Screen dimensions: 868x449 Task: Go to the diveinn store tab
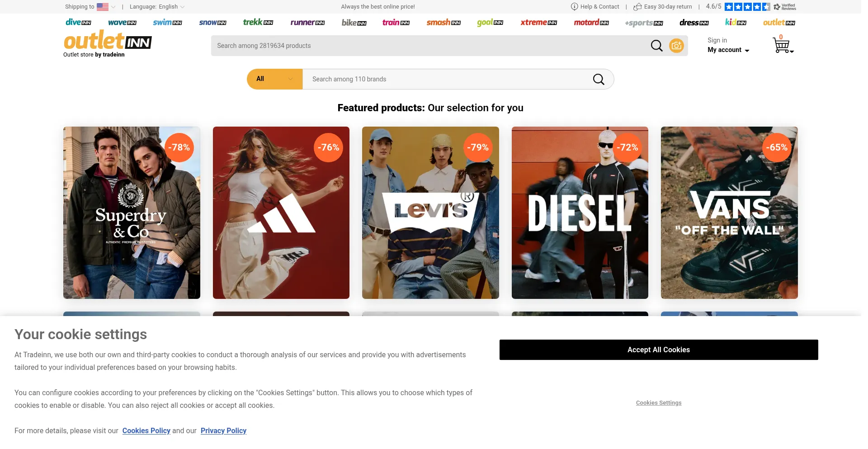78,22
